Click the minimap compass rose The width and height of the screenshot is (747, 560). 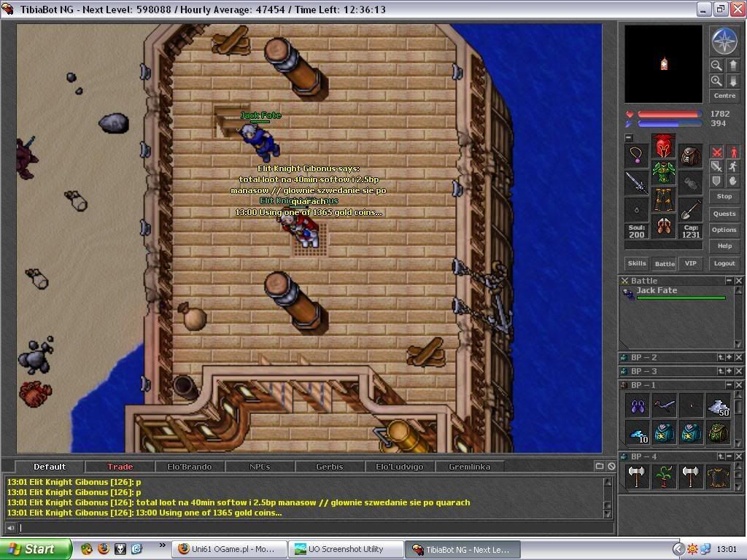pos(724,41)
